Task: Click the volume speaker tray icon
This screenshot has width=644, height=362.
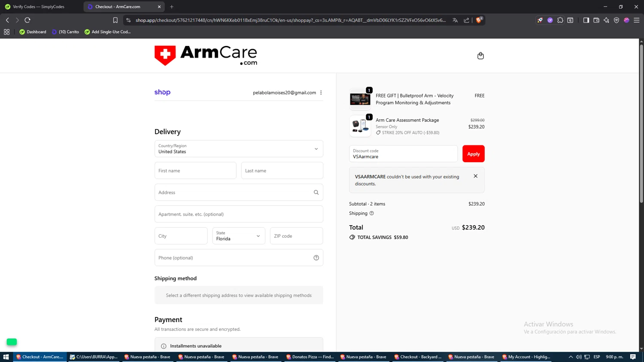Action: pyautogui.click(x=579, y=357)
